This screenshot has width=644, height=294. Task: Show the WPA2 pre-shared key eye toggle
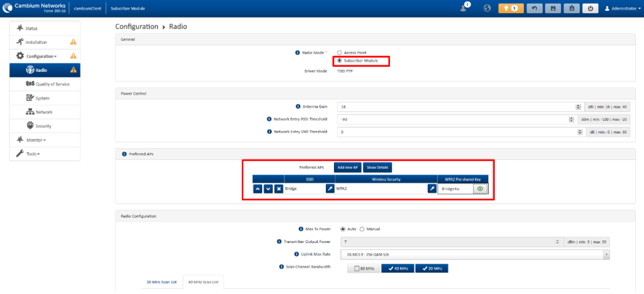481,188
